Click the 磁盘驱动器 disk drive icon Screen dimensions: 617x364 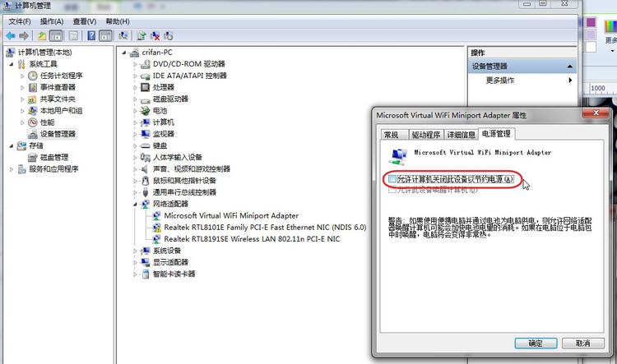tap(145, 99)
